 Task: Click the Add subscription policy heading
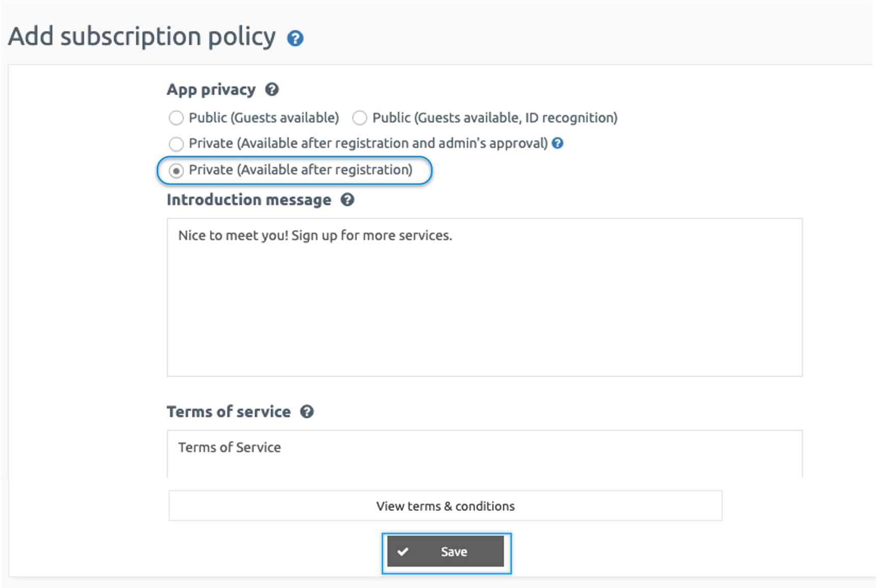[x=142, y=37]
